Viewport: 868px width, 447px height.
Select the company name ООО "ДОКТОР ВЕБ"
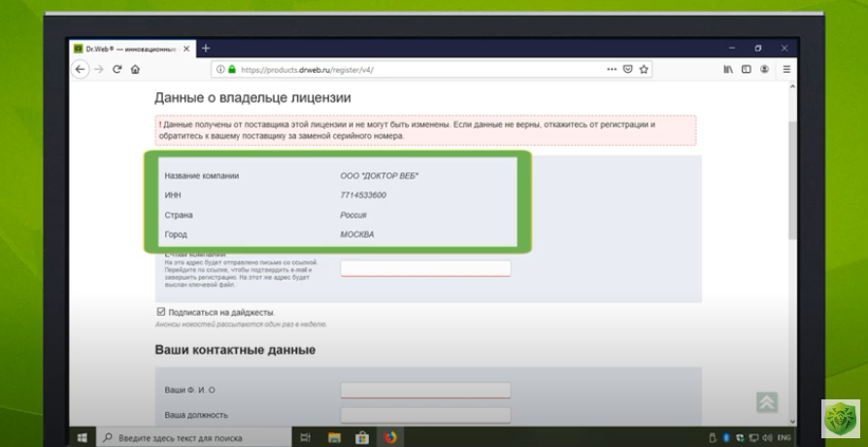click(380, 176)
